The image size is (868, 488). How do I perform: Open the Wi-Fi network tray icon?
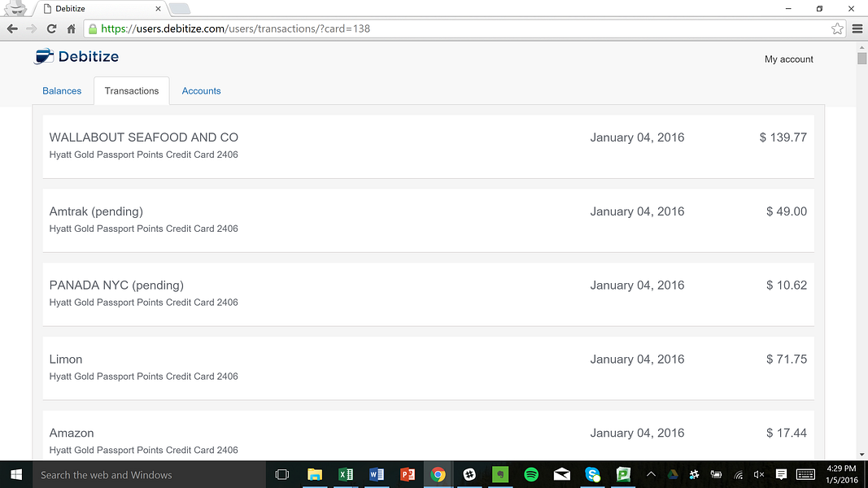point(738,475)
